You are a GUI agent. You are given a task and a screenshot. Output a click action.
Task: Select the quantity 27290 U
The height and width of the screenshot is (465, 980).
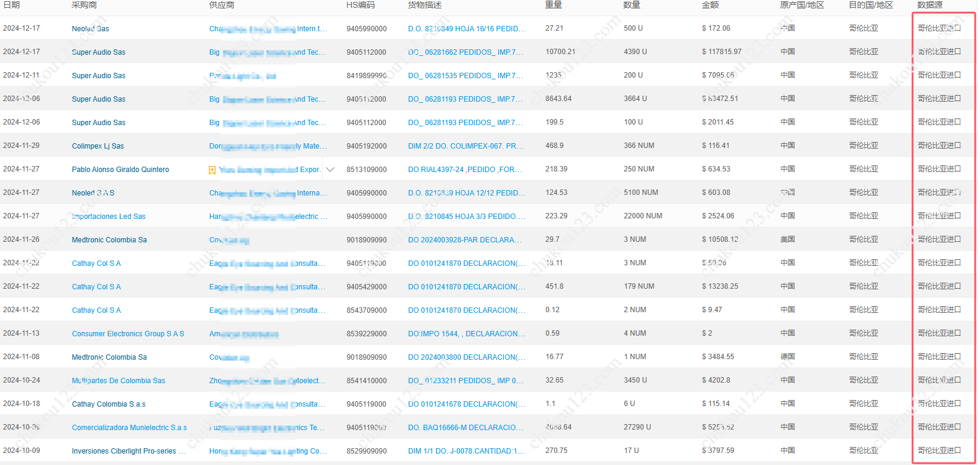tap(637, 427)
